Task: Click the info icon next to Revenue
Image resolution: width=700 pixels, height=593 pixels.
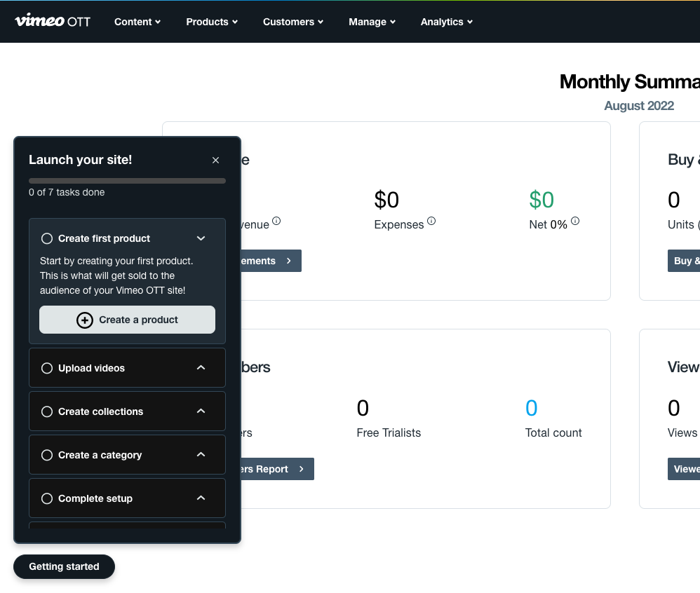Action: click(276, 221)
